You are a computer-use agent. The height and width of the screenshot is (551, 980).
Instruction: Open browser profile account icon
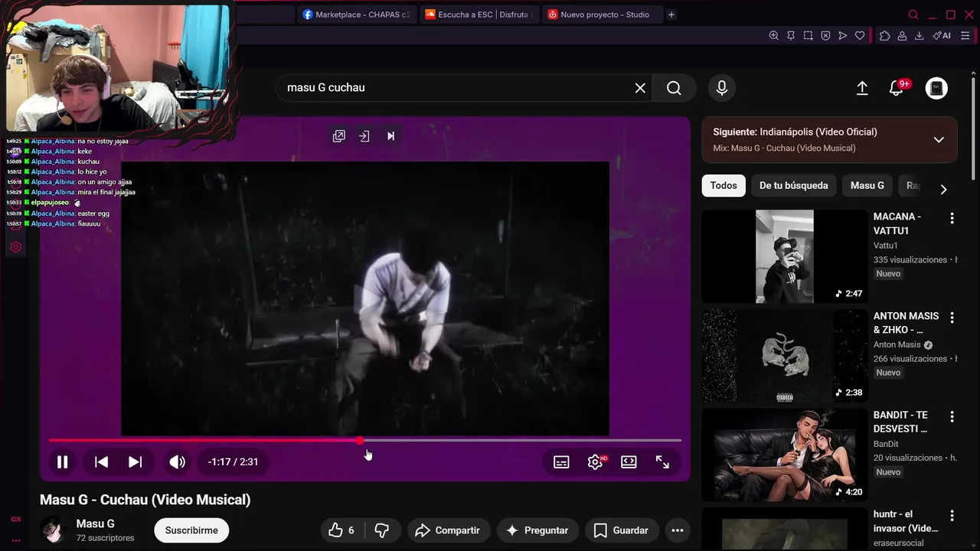[x=902, y=35]
